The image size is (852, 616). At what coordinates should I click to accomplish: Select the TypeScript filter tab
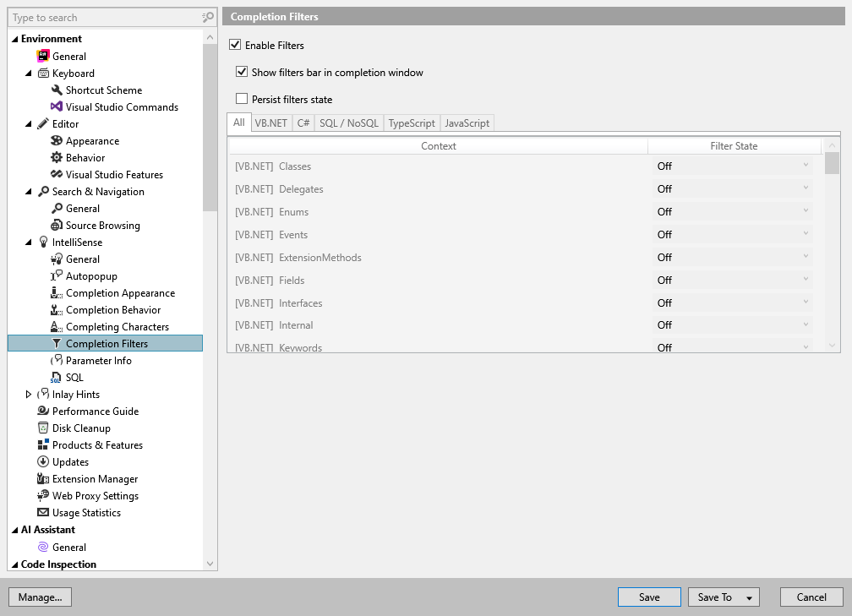point(411,123)
